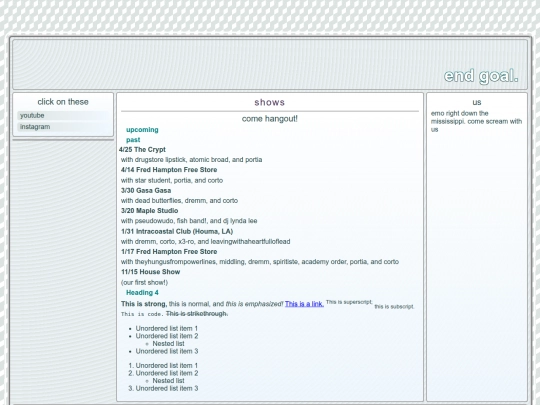Click the 'This is strikethrough.' text
Viewport: 540px width, 405px height.
197,313
